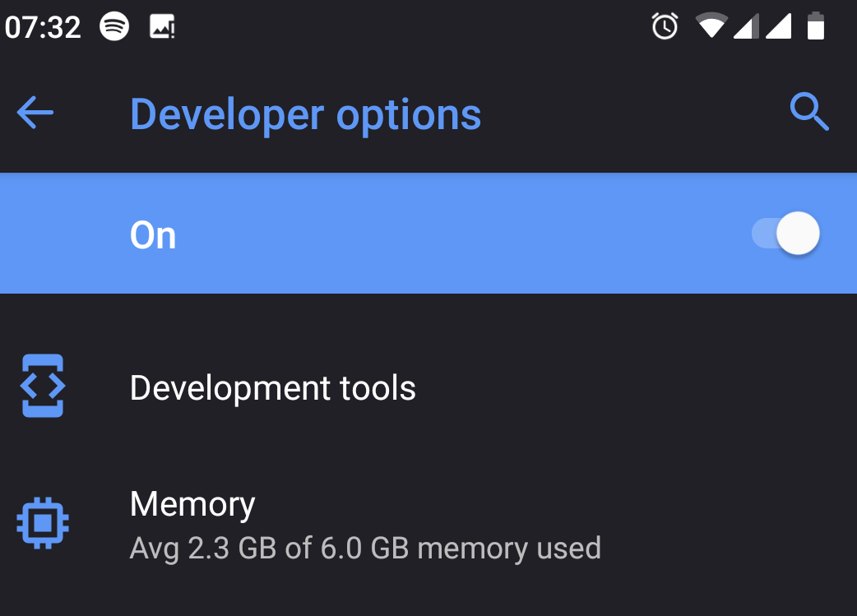The image size is (857, 616).
Task: Tap the "Memory" heading text
Action: coord(192,503)
